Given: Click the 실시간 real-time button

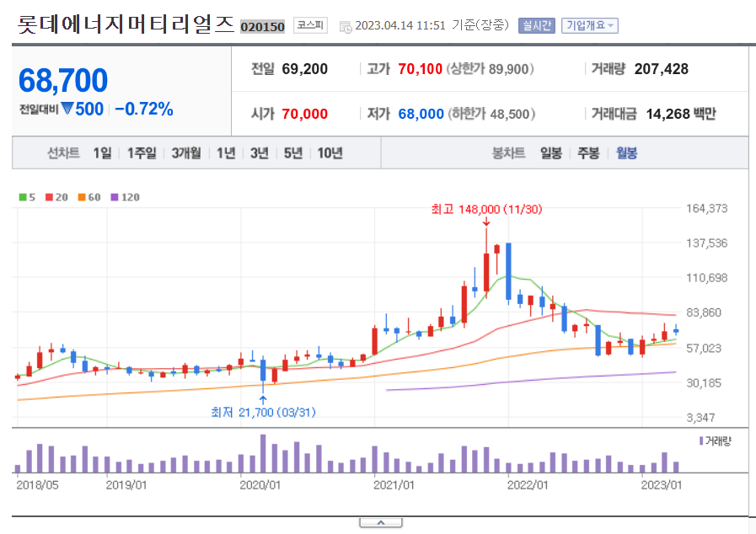Looking at the screenshot, I should tap(537, 25).
